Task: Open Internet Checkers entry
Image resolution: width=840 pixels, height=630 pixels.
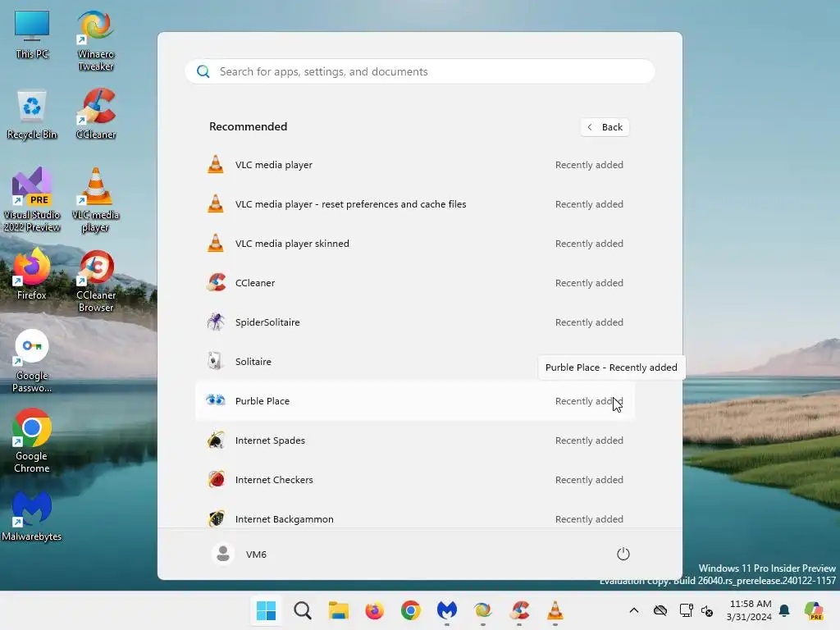Action: coord(414,480)
